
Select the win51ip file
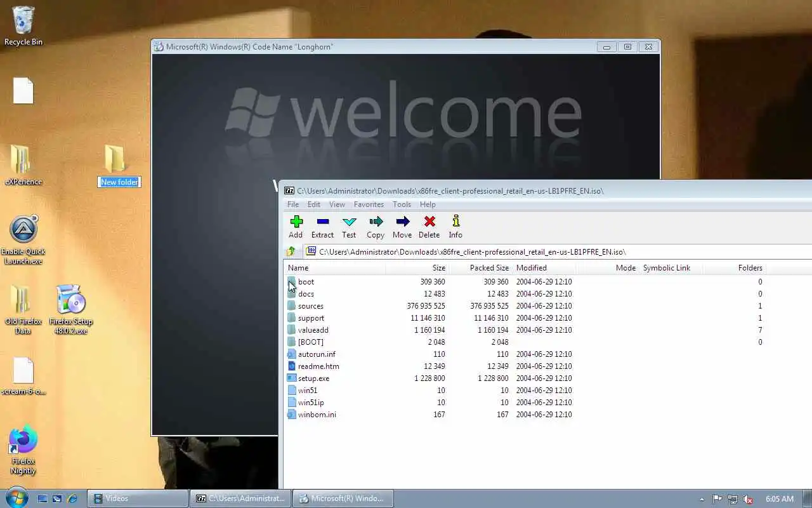(x=311, y=403)
